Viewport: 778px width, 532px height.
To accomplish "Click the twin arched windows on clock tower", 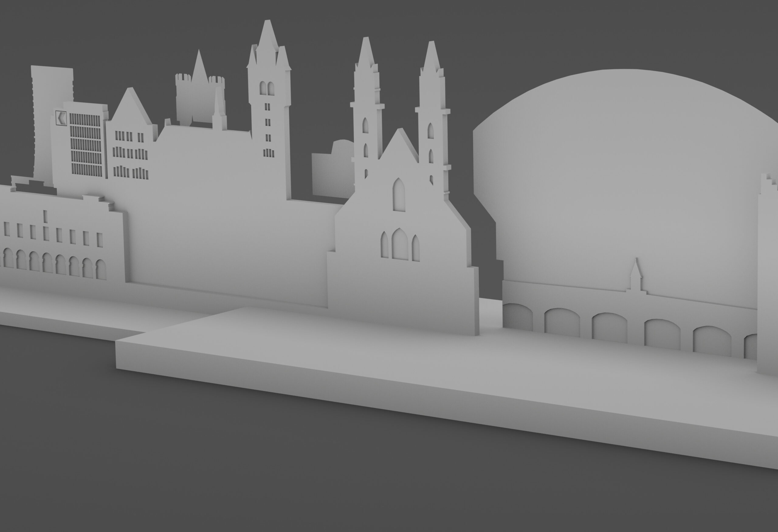I will [x=267, y=88].
